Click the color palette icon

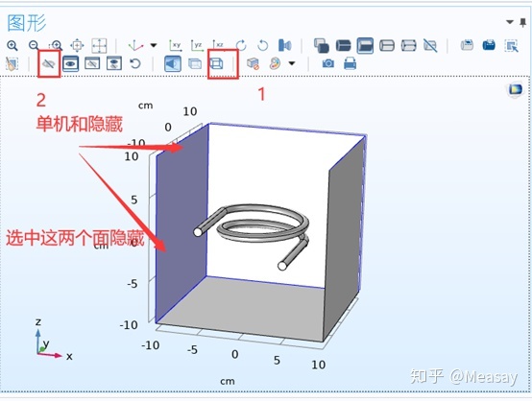[x=275, y=63]
